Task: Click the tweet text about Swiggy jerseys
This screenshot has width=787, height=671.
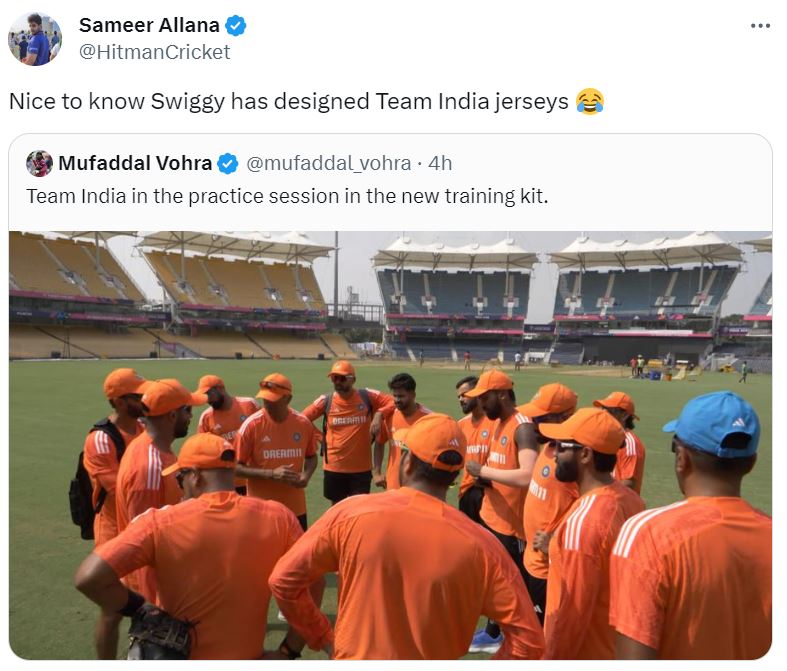Action: 290,101
